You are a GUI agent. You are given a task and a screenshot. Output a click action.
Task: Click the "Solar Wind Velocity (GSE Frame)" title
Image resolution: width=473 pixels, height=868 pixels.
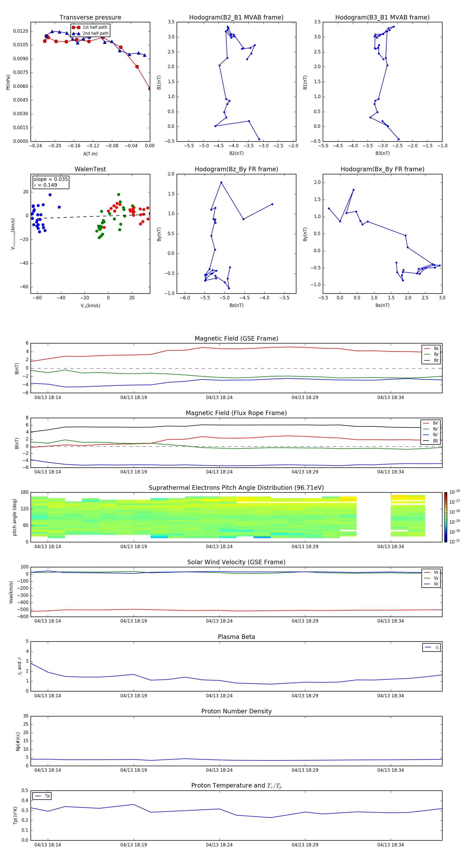tap(236, 562)
